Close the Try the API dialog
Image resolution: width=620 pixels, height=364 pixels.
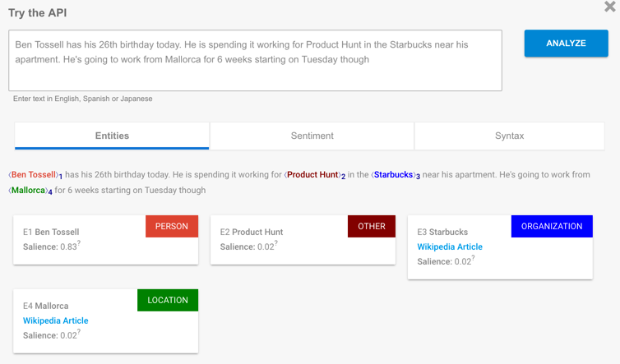(609, 7)
